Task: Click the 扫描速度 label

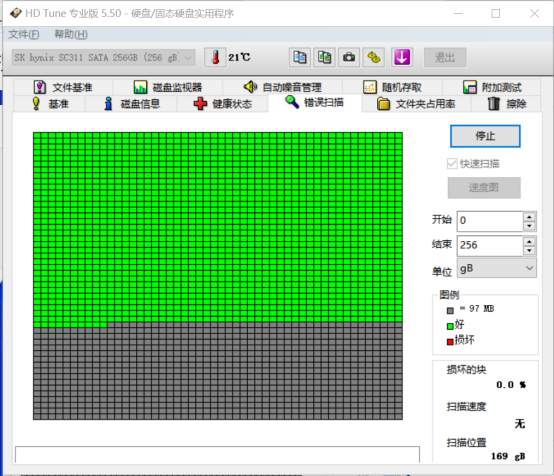Action: coord(466,407)
